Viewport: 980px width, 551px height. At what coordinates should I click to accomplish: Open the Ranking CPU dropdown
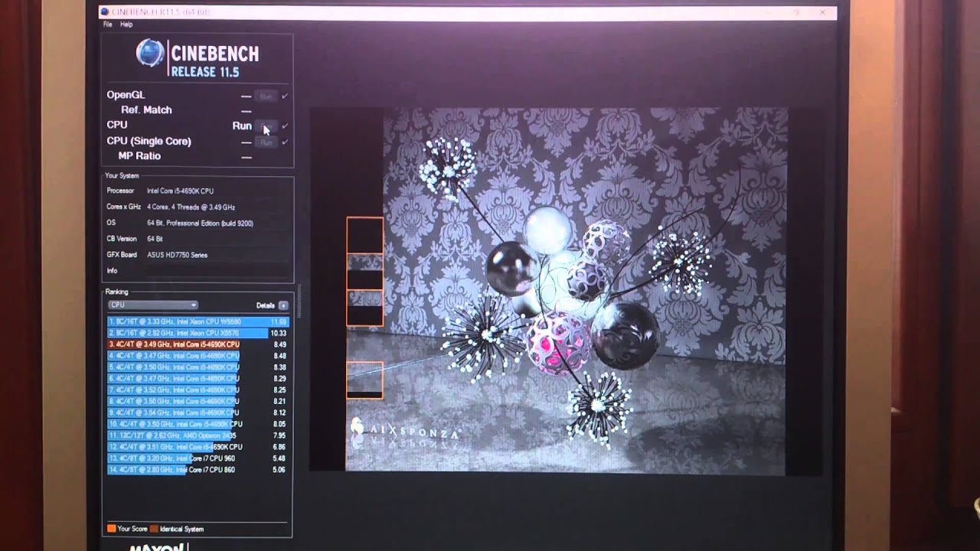point(153,305)
